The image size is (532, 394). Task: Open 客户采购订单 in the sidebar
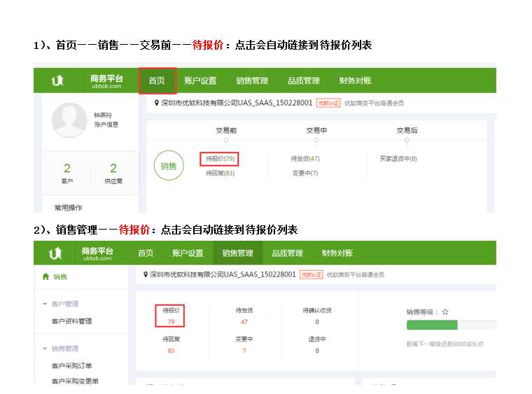coord(71,365)
